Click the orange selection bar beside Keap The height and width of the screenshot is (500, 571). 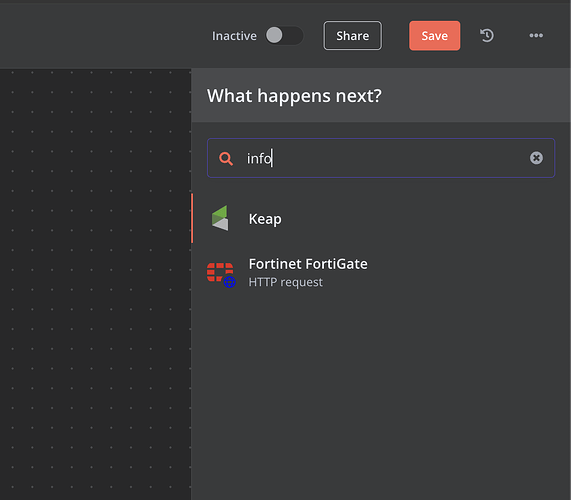click(192, 218)
